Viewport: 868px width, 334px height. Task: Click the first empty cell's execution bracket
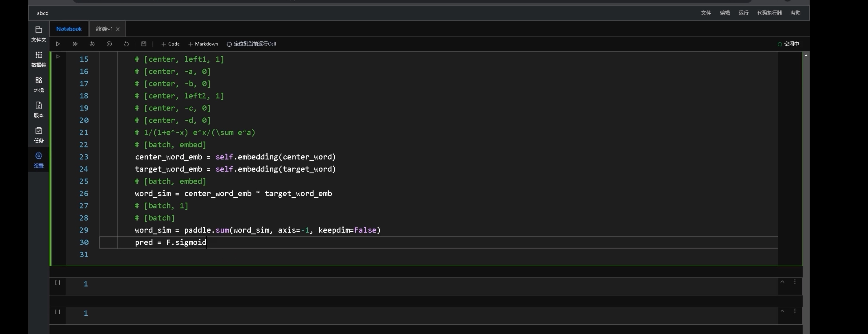pos(58,283)
